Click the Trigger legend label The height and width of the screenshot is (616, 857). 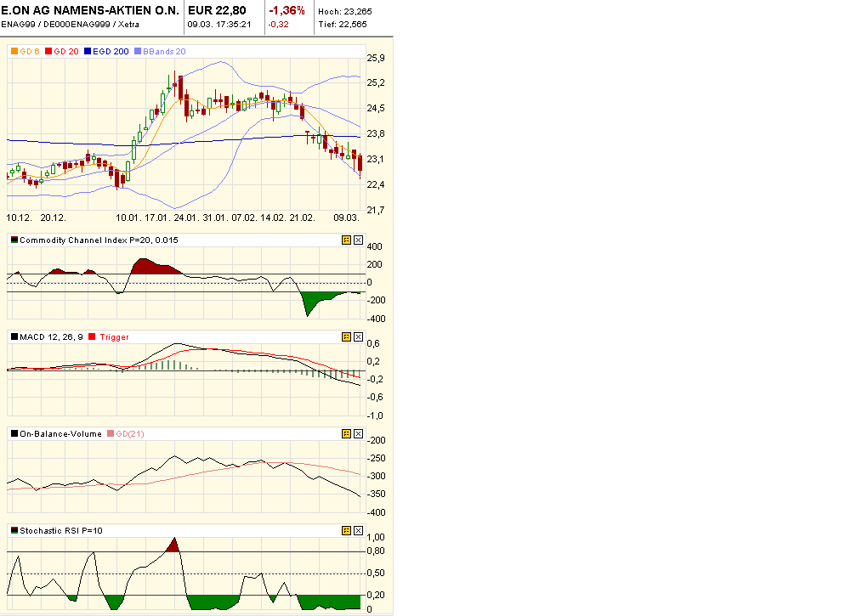point(114,337)
